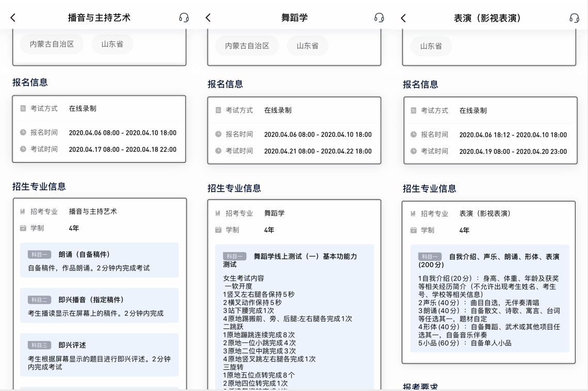Click the line 1原地蹦跳连续完成8次
The height and width of the screenshot is (391, 588).
(x=259, y=335)
